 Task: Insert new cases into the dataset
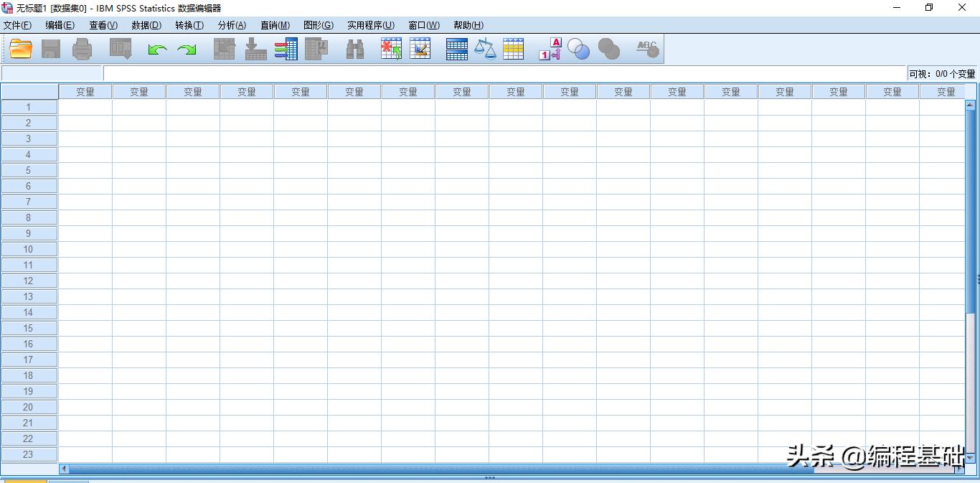click(x=390, y=48)
